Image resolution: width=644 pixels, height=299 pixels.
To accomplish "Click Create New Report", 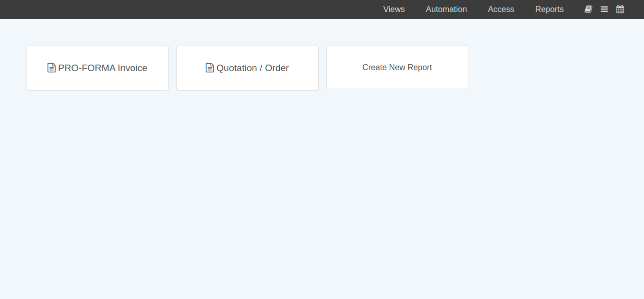I will pos(397,68).
